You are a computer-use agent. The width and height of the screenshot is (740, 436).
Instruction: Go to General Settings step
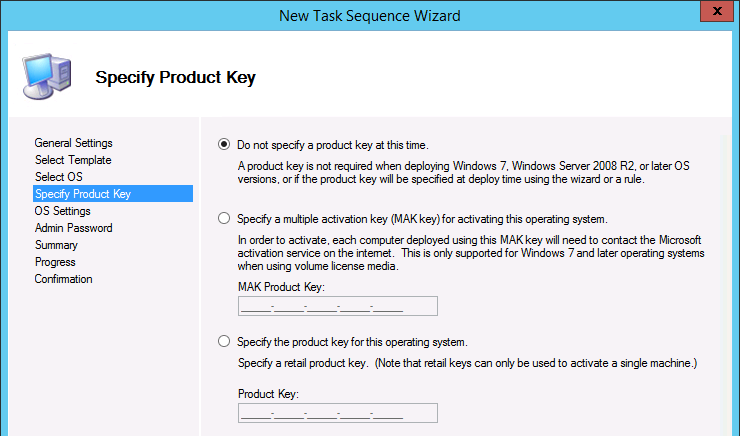tap(73, 143)
